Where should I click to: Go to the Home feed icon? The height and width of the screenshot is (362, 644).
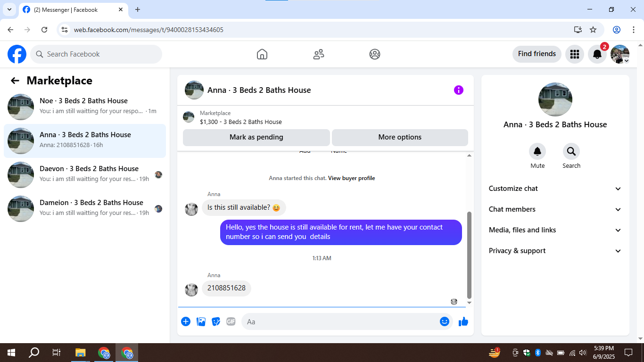tap(262, 54)
